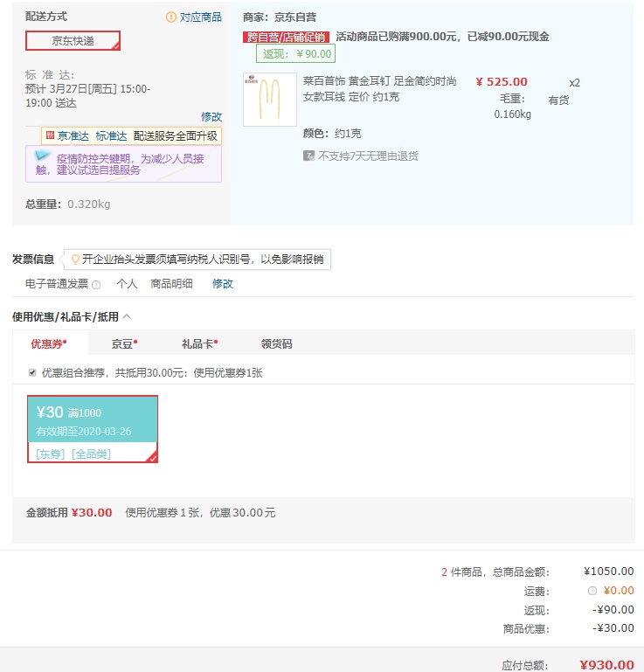Click the 跨自营/店铺促销 red promotion tag
This screenshot has height=672, width=644.
287,38
